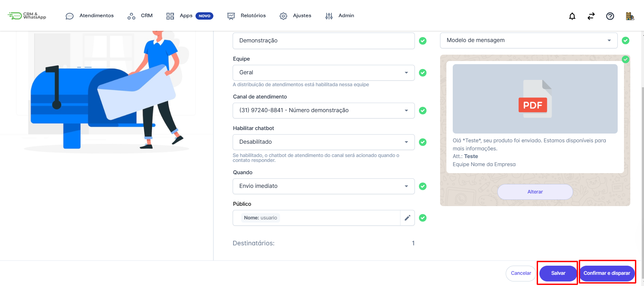Click green check beside Canal de atendimento
The image size is (644, 286).
coord(423,111)
